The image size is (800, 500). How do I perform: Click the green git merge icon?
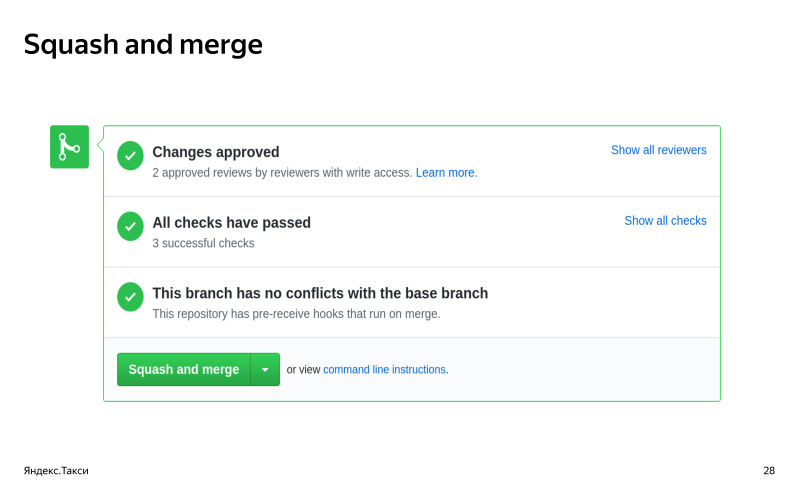tap(69, 147)
